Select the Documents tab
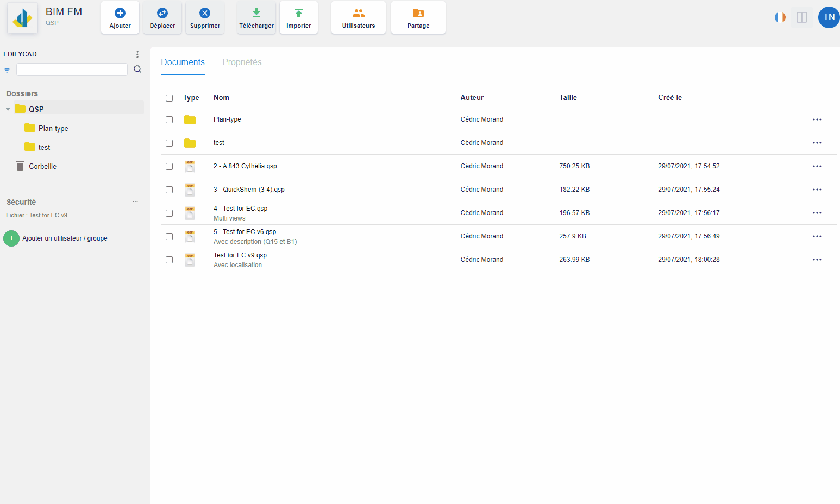Image resolution: width=840 pixels, height=504 pixels. coord(183,62)
